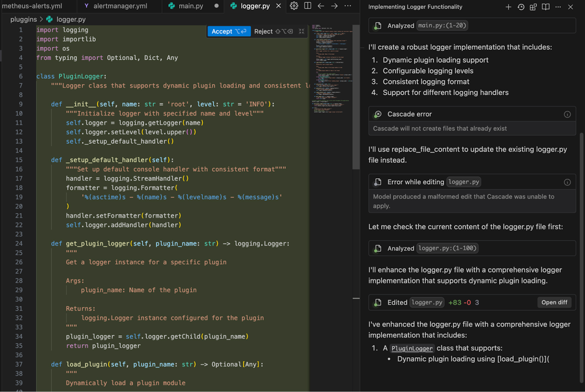This screenshot has height=392, width=585.
Task: Click the Cascade layout panel icon
Action: (x=533, y=7)
